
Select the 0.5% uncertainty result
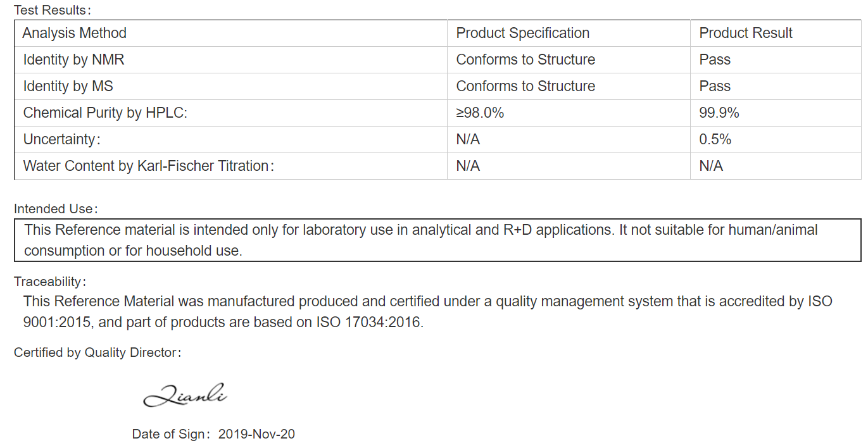point(715,139)
